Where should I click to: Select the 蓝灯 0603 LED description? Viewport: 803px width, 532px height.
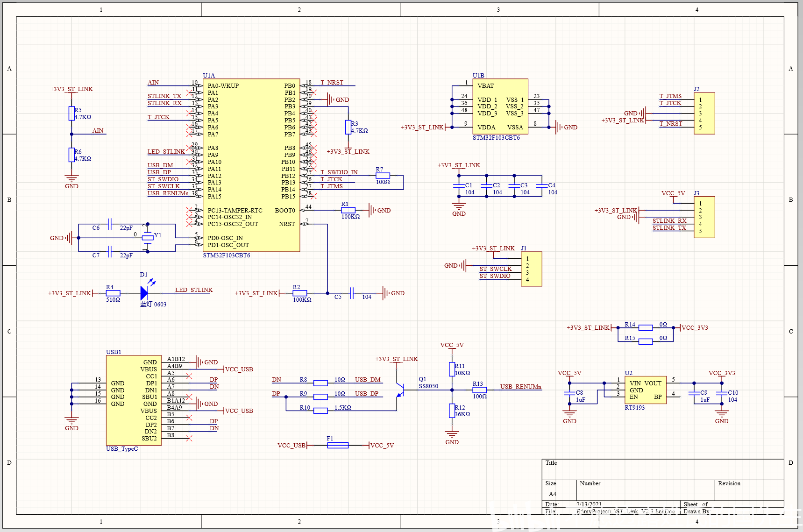[153, 305]
